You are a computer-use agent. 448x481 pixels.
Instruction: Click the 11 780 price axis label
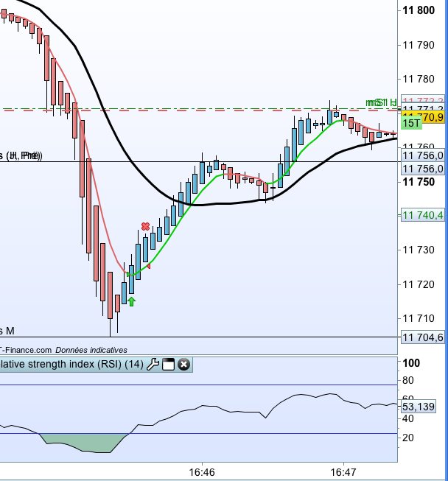click(x=419, y=79)
